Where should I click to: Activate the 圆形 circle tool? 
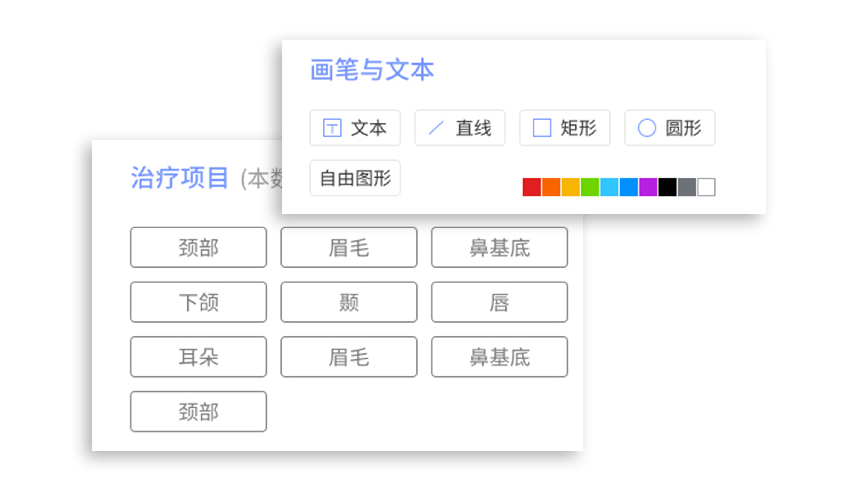coord(670,128)
